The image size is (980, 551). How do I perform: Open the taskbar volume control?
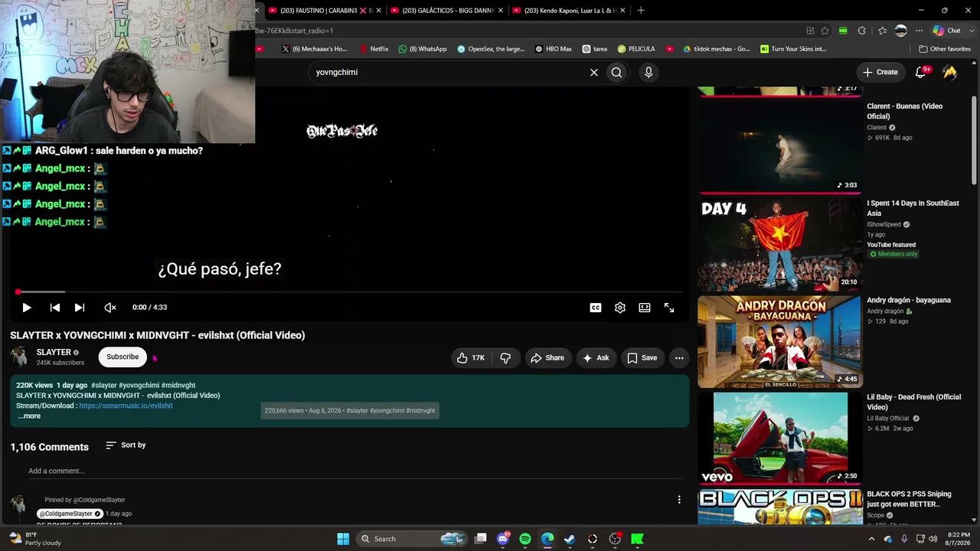[933, 539]
